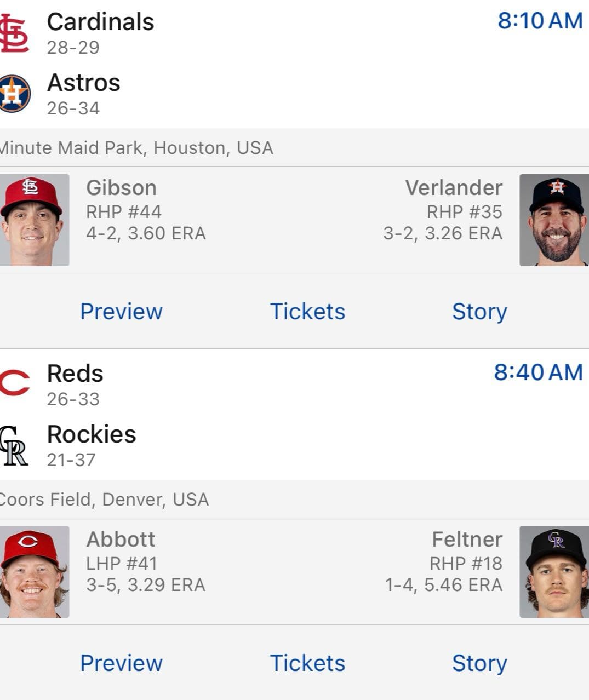
Task: Open Gibson's pitcher headshot photo
Action: click(x=34, y=220)
